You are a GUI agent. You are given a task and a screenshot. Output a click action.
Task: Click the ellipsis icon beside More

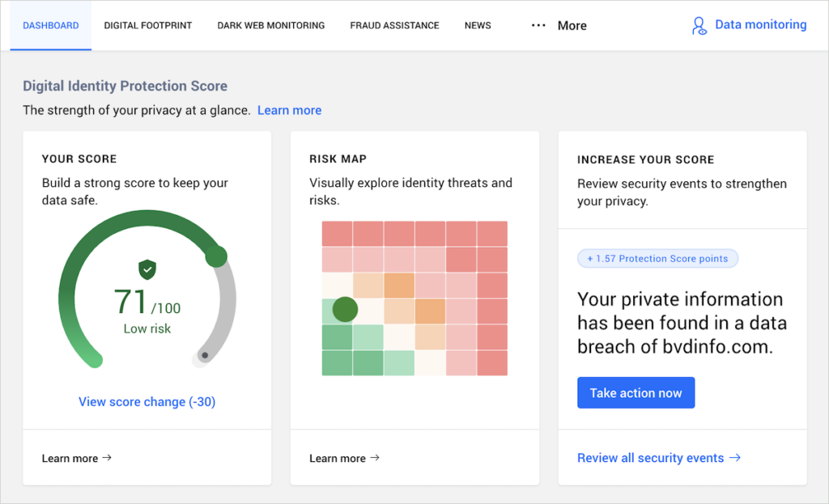click(x=538, y=25)
